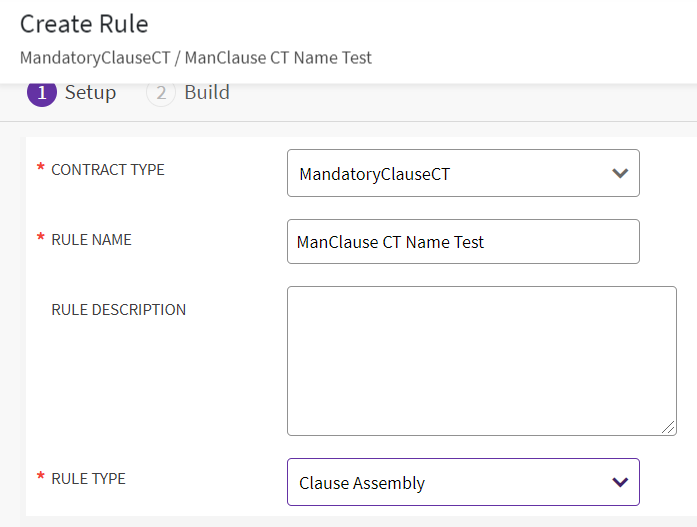Click the Create Rule page heading
Image resolution: width=697 pixels, height=527 pixels.
pyautogui.click(x=84, y=24)
